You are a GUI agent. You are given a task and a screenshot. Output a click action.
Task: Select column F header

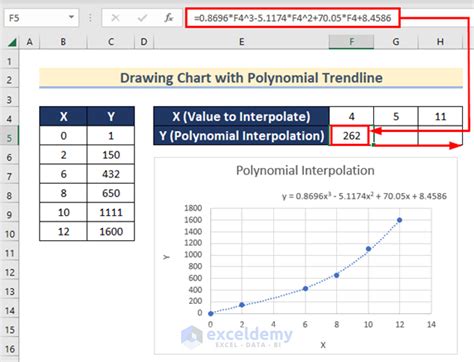tap(351, 42)
